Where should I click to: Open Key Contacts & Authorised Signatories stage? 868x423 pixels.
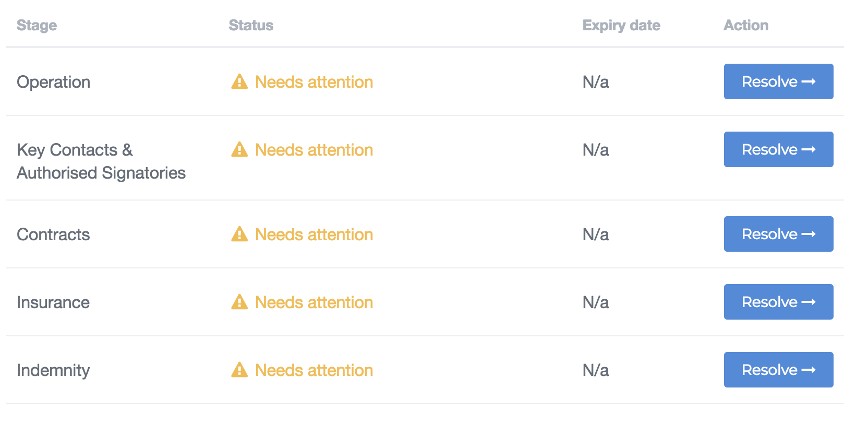[x=101, y=161]
